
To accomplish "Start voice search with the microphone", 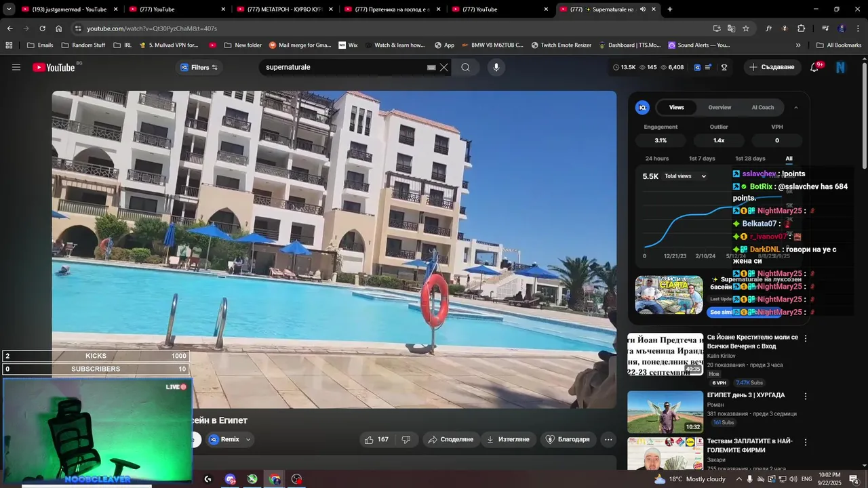I will (x=496, y=67).
